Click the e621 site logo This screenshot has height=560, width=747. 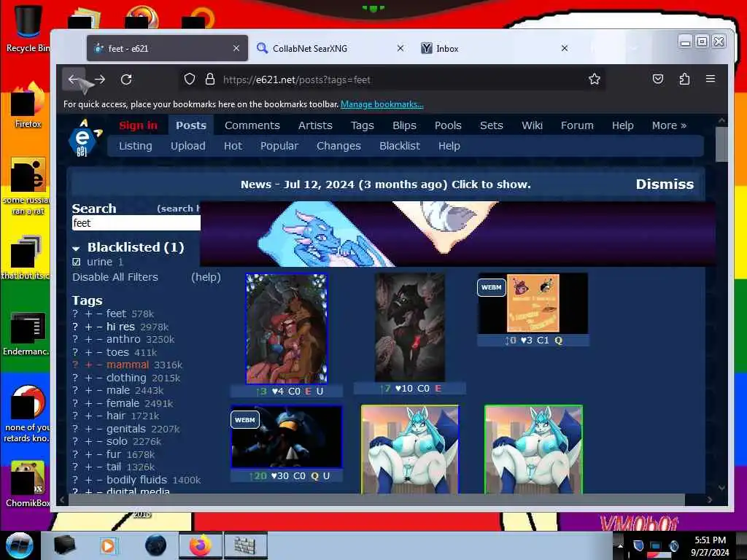85,138
